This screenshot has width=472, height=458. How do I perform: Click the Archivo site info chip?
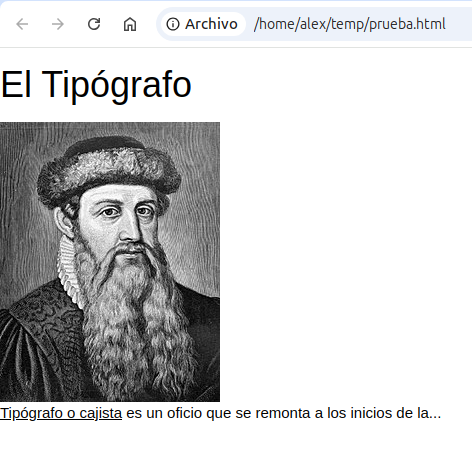203,24
